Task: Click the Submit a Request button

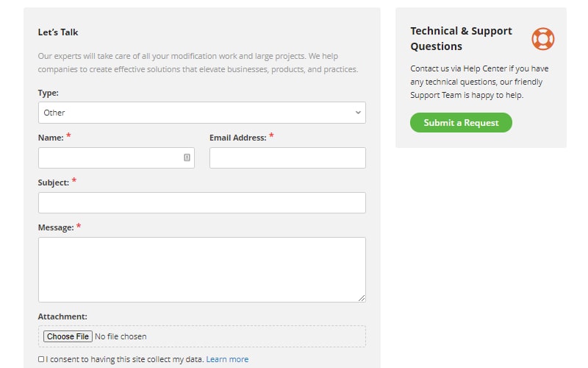Action: (x=461, y=122)
